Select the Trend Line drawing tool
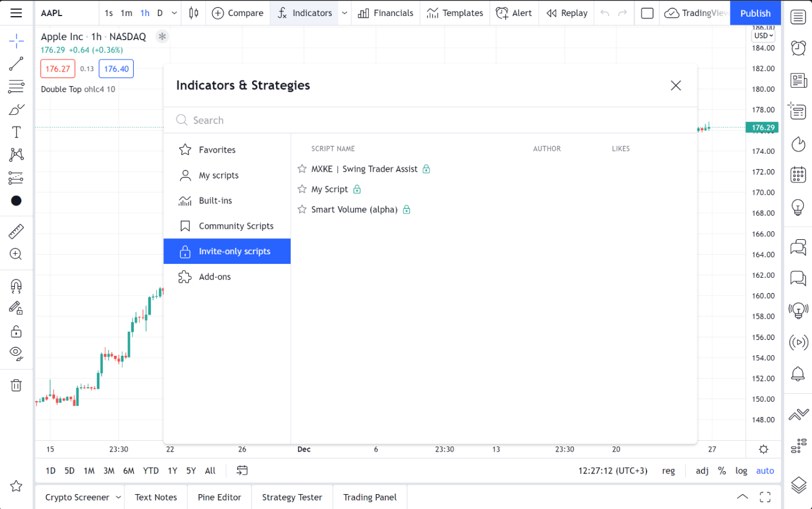 click(x=16, y=63)
